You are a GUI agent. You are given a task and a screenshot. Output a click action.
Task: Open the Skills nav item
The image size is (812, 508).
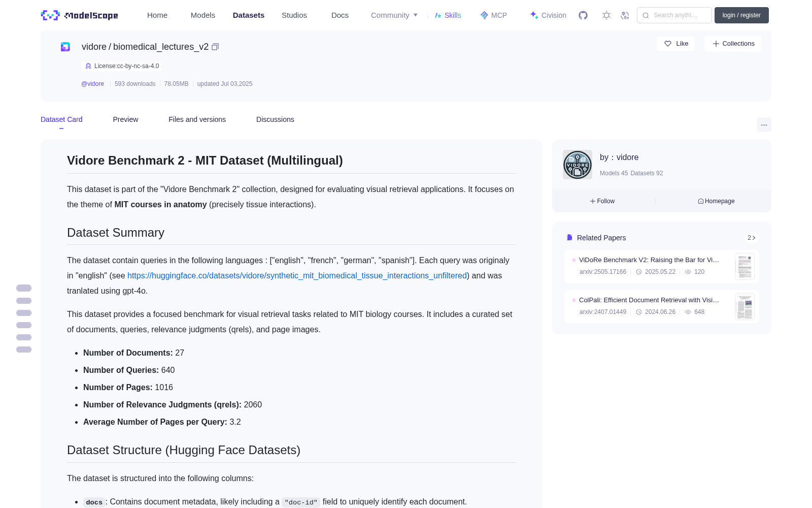(448, 15)
